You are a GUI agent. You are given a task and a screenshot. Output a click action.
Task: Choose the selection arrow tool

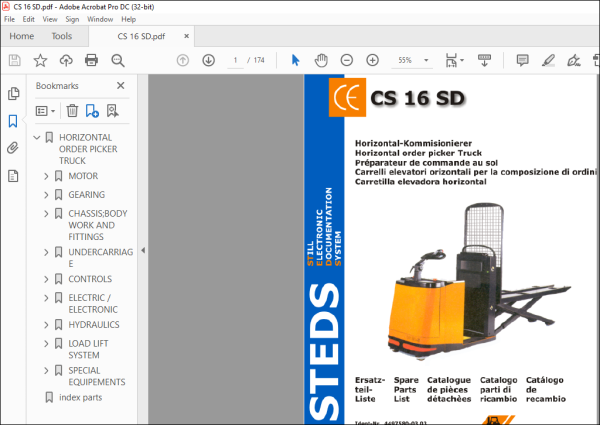(x=295, y=60)
